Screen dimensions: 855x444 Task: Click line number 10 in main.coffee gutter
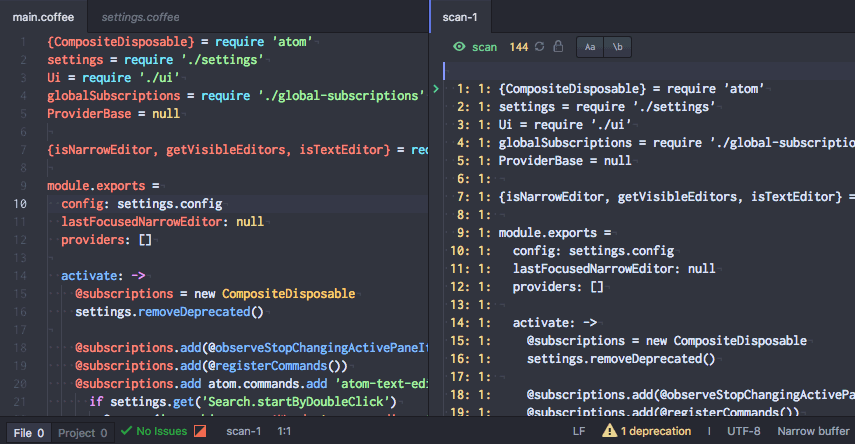20,203
